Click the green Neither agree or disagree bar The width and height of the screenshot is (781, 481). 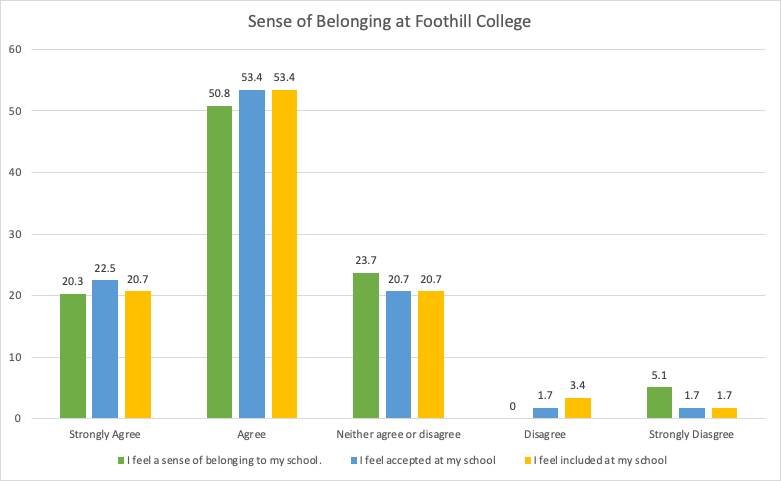366,345
